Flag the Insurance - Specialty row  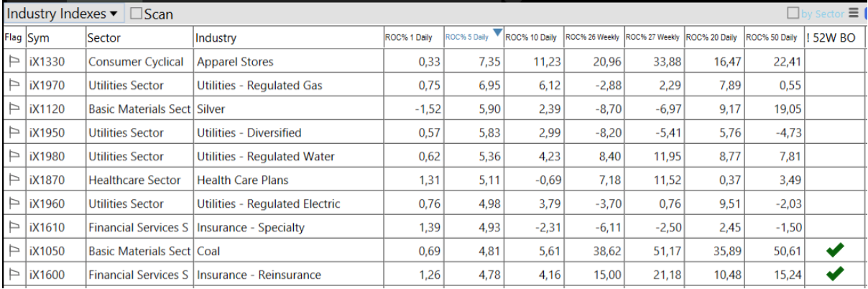[14, 227]
